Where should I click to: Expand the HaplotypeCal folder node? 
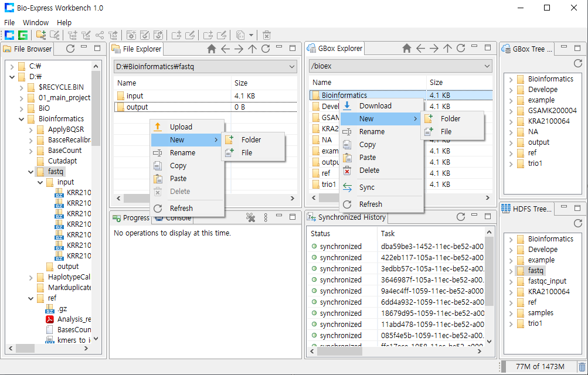point(30,277)
